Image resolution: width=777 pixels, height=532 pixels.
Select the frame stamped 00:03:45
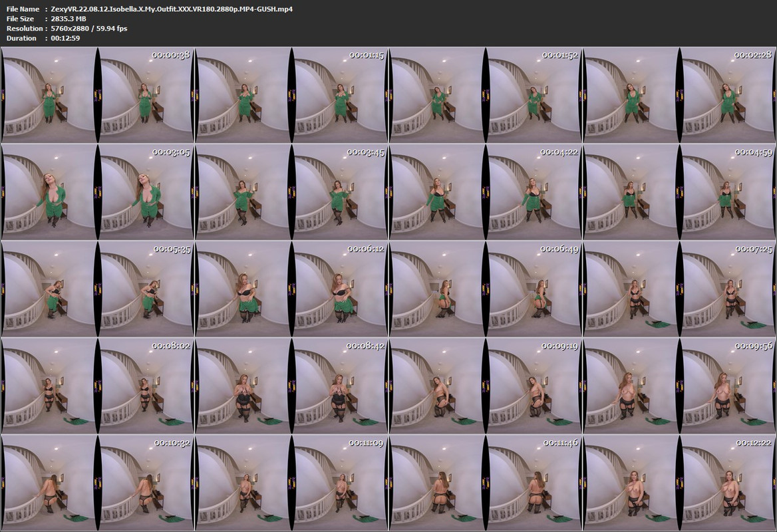[291, 192]
